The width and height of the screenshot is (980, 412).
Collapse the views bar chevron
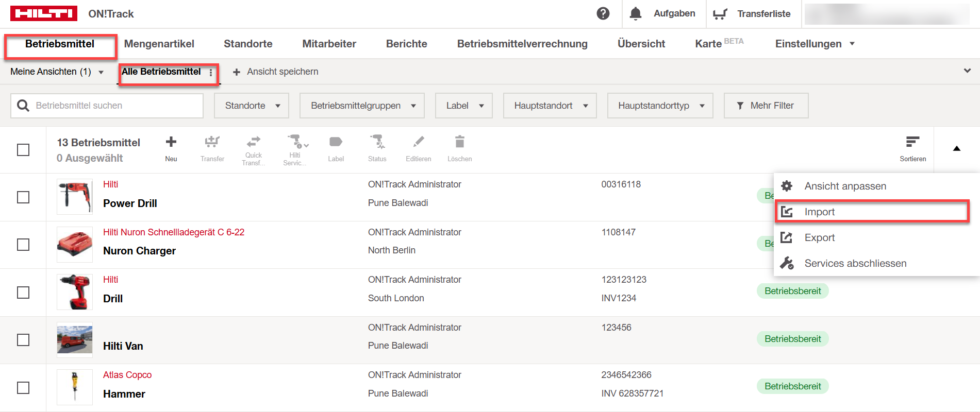(967, 71)
